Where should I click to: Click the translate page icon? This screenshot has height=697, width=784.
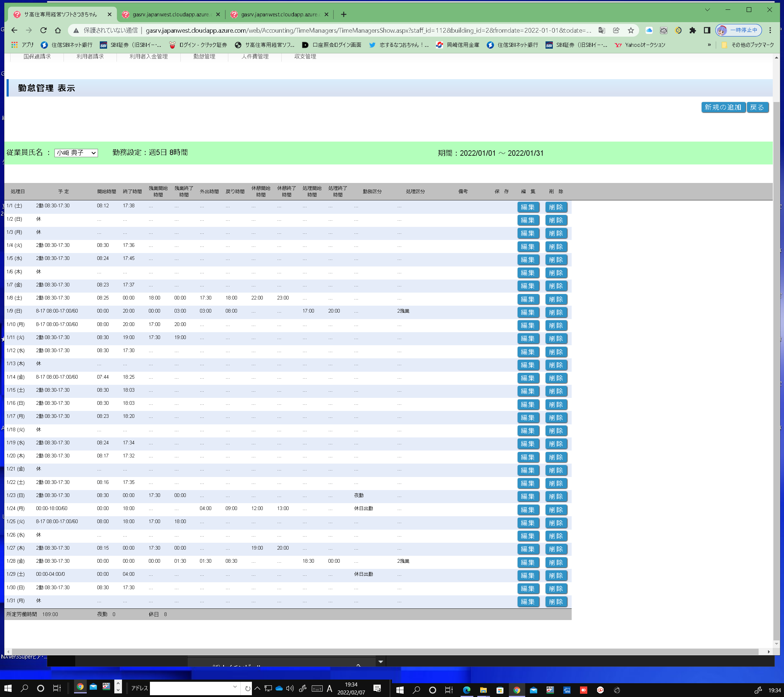coord(602,30)
